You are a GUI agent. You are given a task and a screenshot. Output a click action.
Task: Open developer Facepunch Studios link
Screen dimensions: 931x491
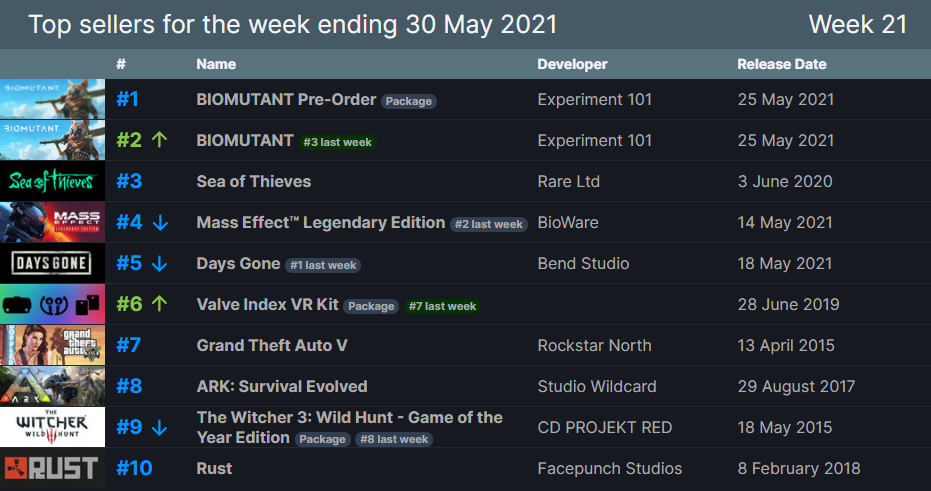pos(609,468)
